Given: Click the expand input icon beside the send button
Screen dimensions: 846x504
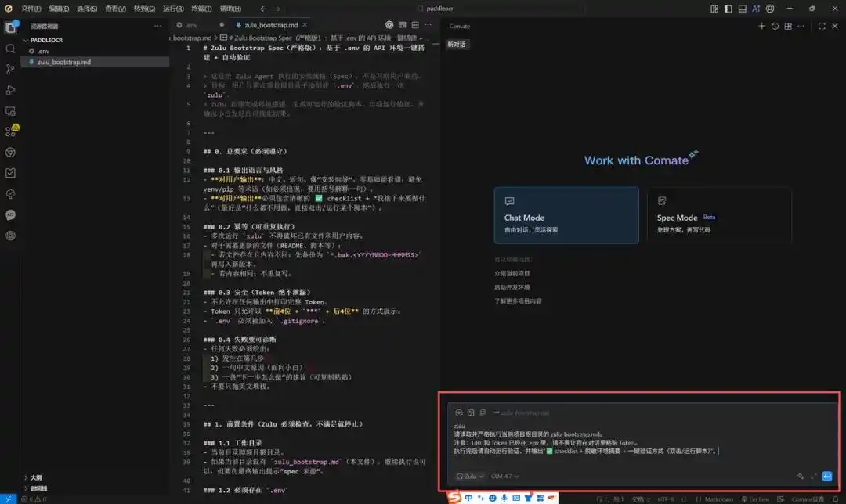Looking at the screenshot, I should pos(814,476).
